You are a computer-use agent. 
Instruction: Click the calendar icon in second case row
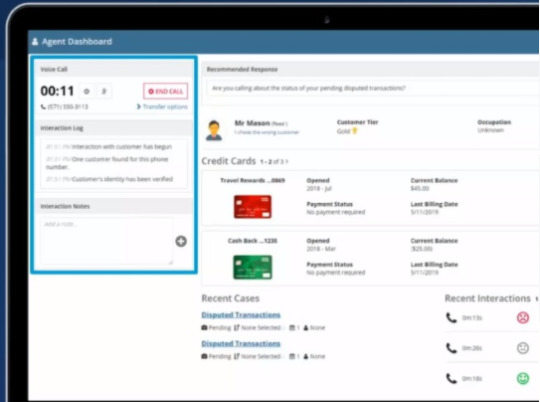[x=292, y=356]
